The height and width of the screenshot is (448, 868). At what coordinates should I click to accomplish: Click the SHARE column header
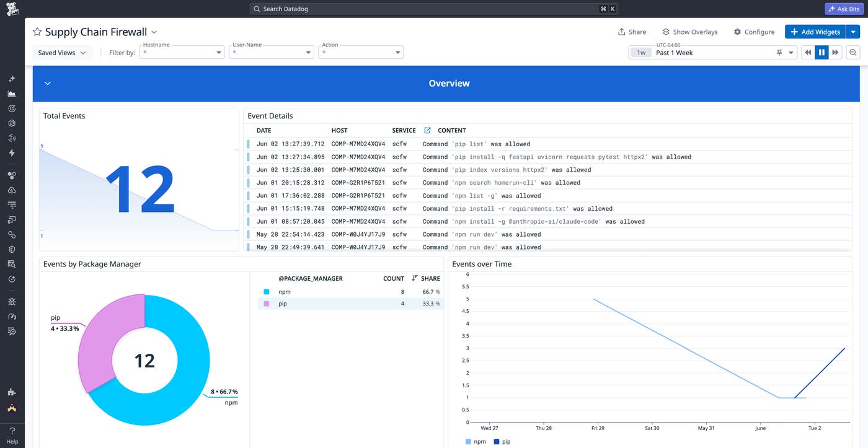coord(430,278)
